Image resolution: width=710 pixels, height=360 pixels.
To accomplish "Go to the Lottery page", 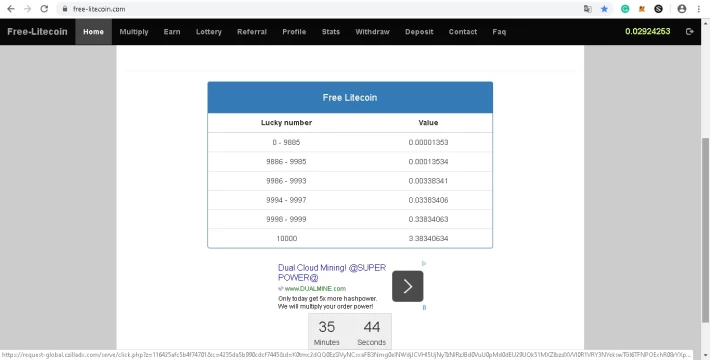I will pyautogui.click(x=209, y=32).
